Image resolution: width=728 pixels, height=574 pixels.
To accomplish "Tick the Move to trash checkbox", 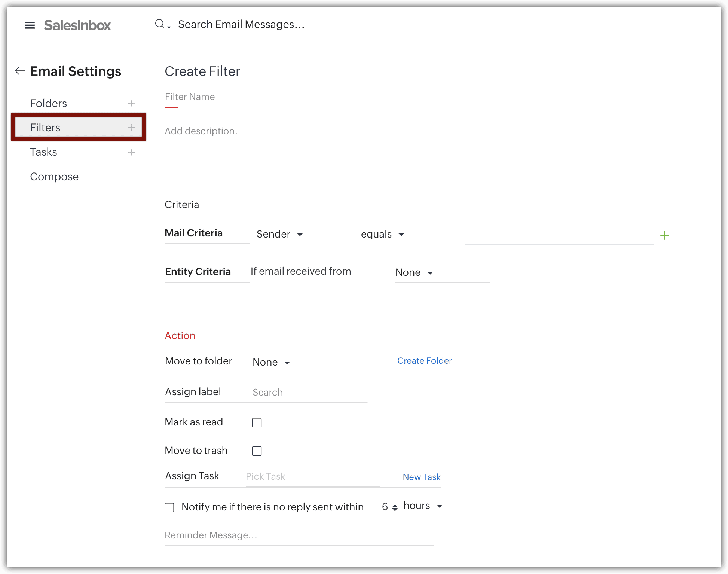I will click(257, 451).
